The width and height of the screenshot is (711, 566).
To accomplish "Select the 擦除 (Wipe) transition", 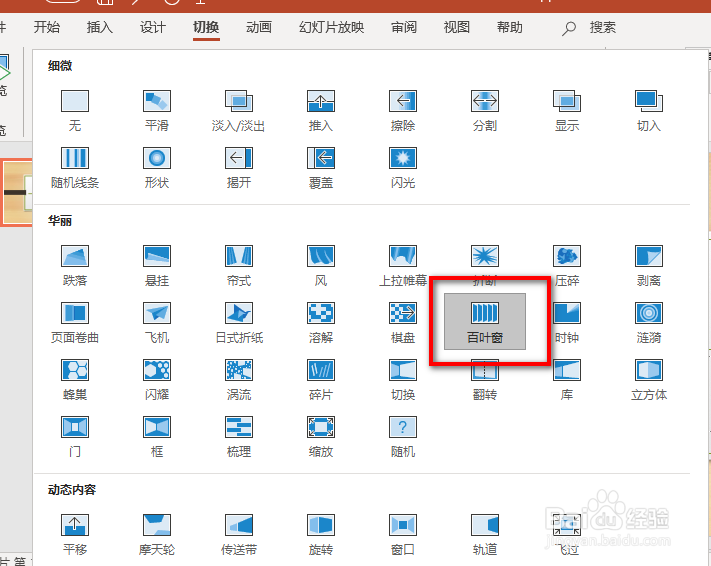I will click(x=403, y=111).
